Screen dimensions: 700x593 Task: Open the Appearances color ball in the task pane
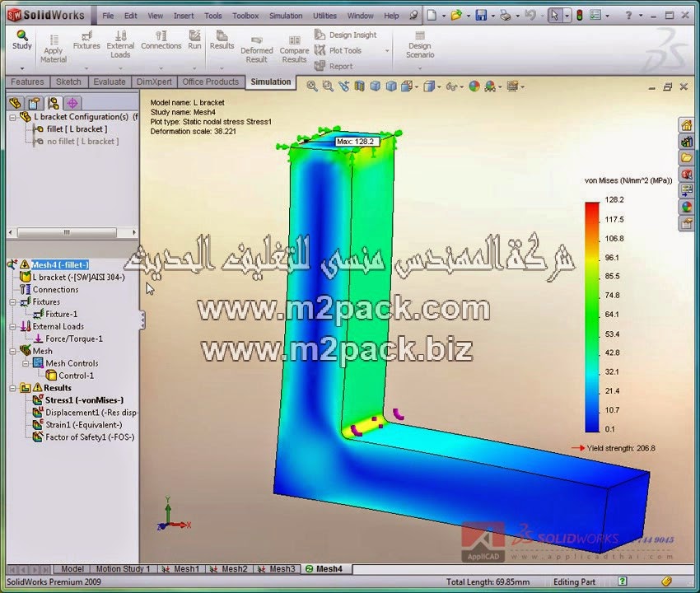point(687,207)
